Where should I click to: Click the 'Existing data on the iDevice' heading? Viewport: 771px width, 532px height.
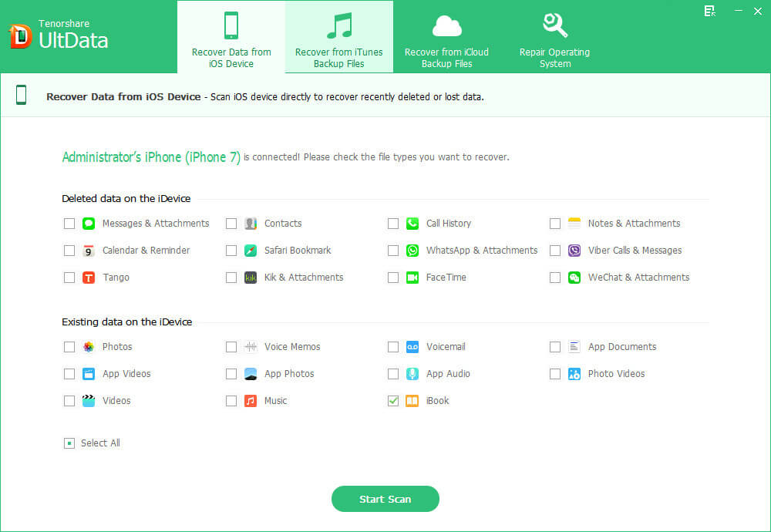coord(127,322)
